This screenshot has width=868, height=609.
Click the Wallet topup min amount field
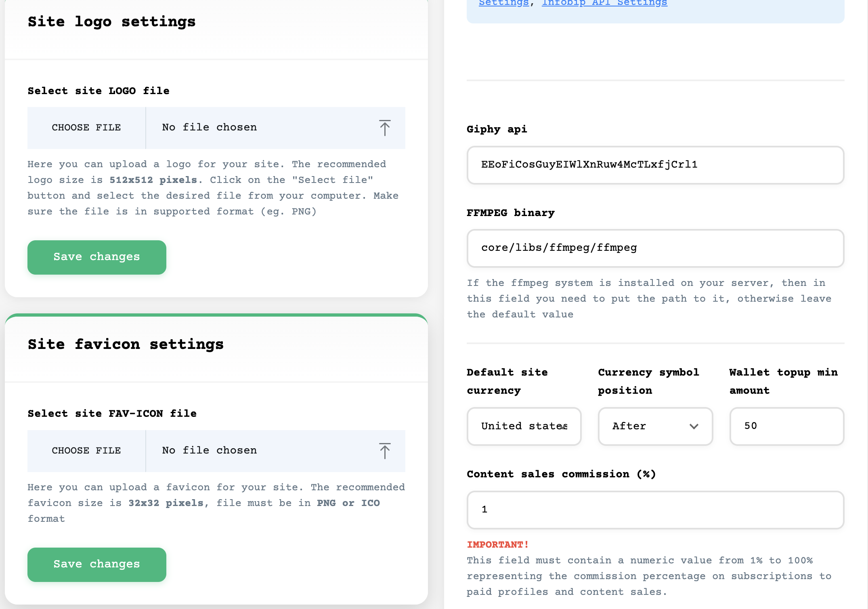point(786,426)
